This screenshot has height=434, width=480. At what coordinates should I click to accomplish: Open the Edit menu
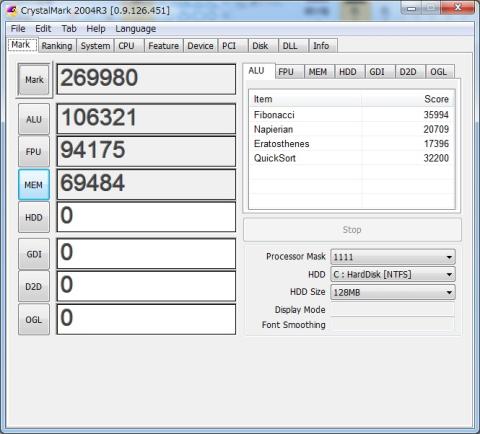pos(43,29)
